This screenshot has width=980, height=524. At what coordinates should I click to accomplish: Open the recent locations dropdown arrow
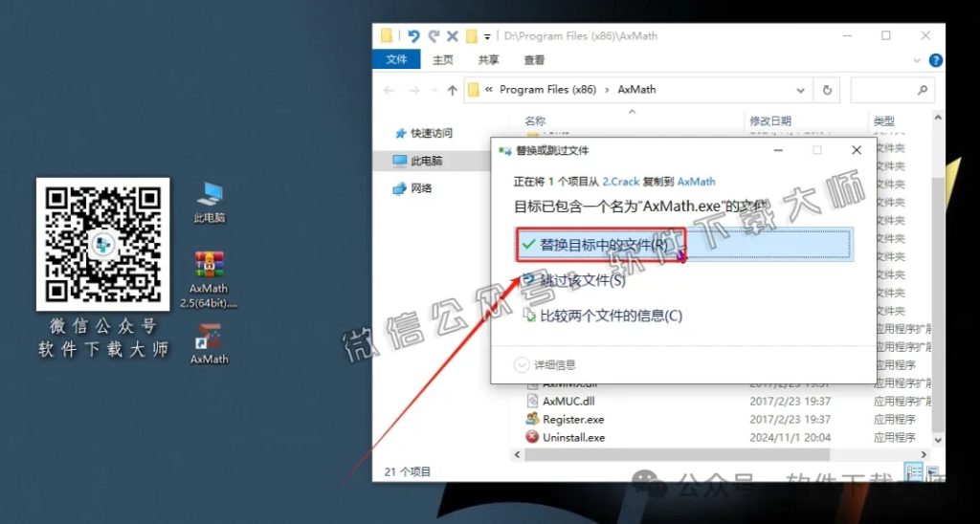[434, 91]
